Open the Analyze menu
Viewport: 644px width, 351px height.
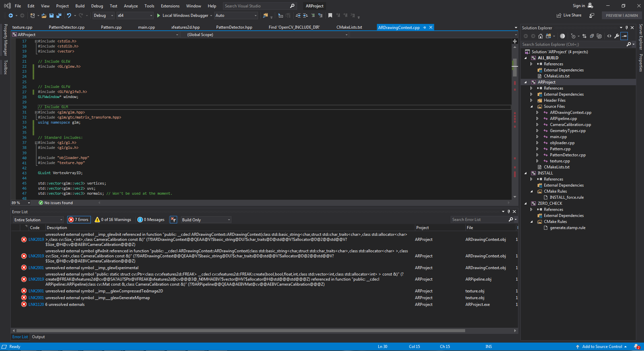point(131,6)
